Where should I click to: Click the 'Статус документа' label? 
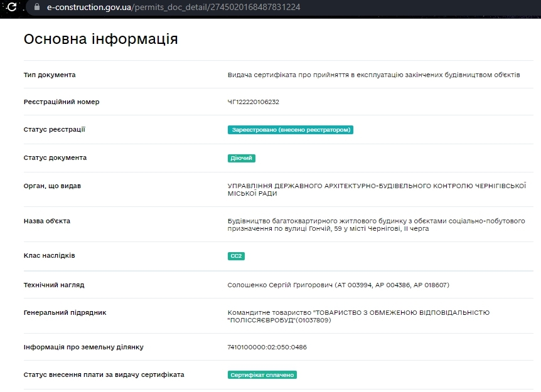click(55, 157)
